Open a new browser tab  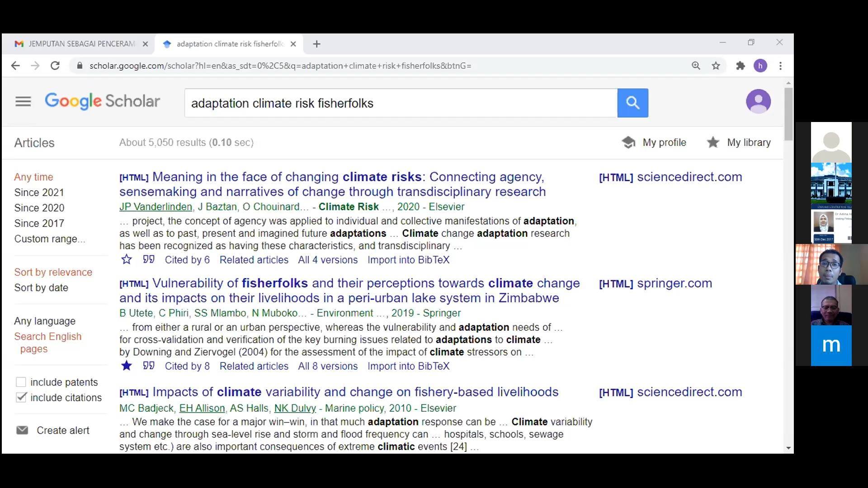tap(316, 44)
